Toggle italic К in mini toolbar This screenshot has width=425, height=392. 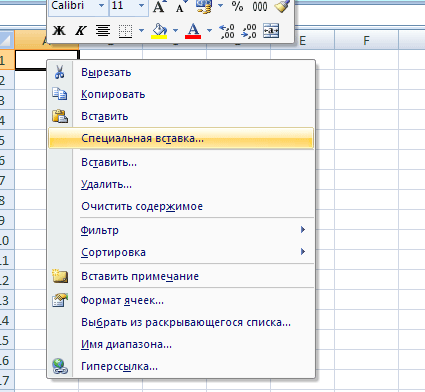(x=80, y=31)
